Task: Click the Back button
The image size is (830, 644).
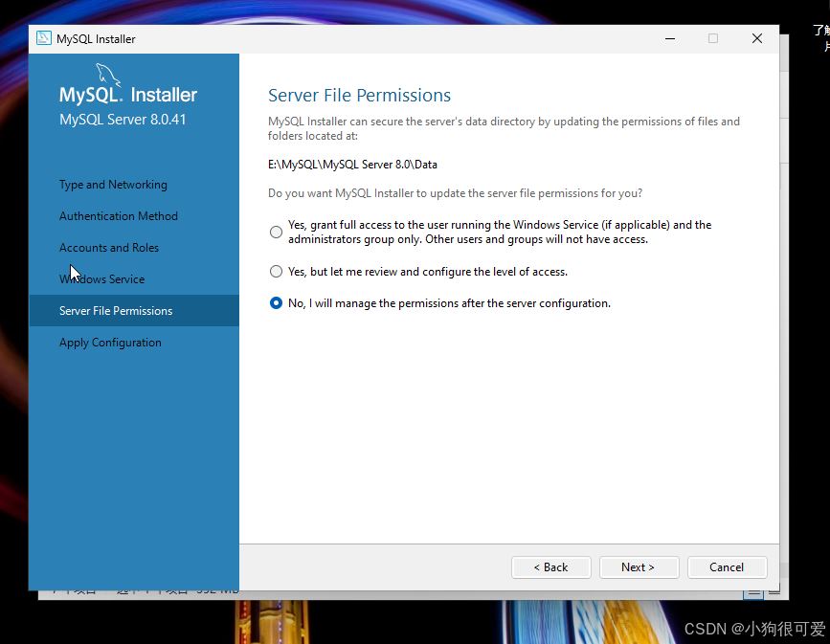Action: click(551, 567)
